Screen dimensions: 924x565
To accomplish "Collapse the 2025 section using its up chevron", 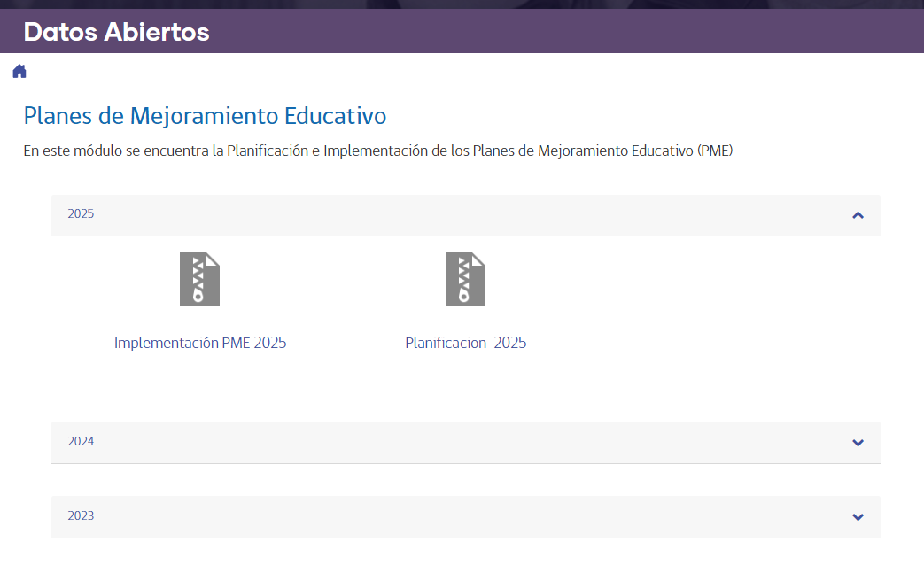I will [857, 215].
